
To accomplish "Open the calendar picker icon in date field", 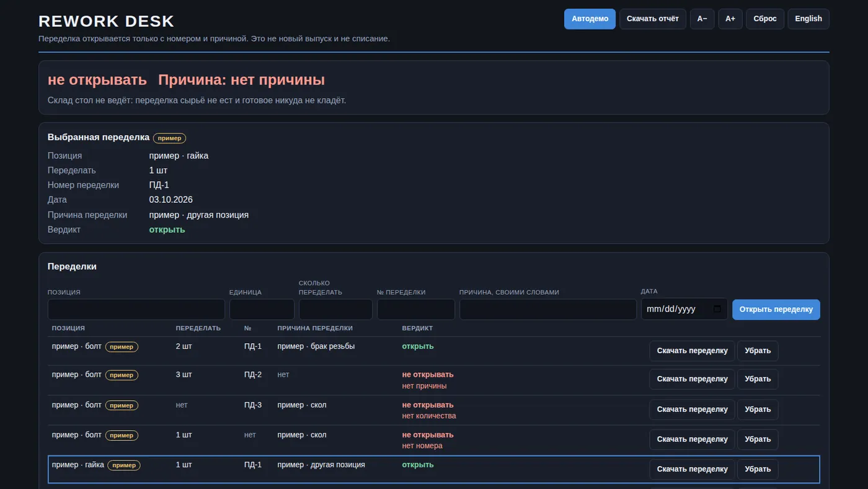I will (x=717, y=309).
